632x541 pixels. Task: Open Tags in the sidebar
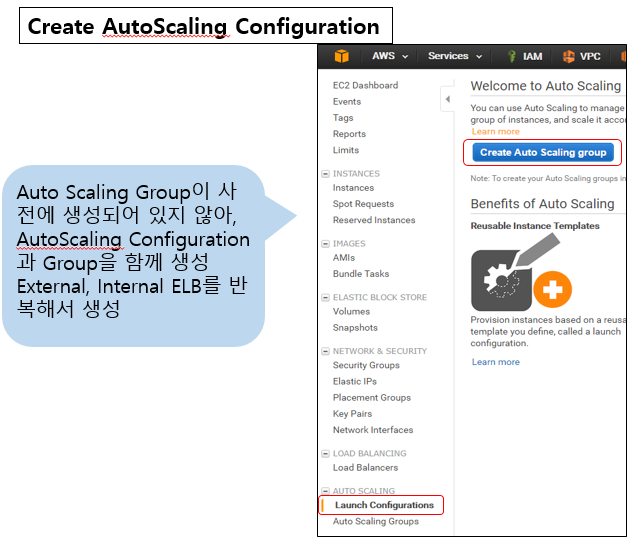point(343,118)
